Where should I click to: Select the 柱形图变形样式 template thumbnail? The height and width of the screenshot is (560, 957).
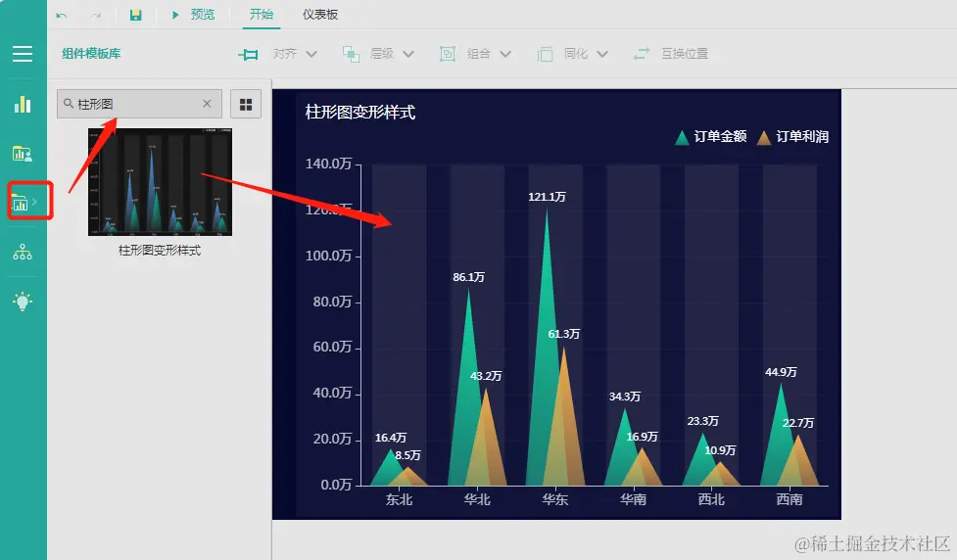160,182
